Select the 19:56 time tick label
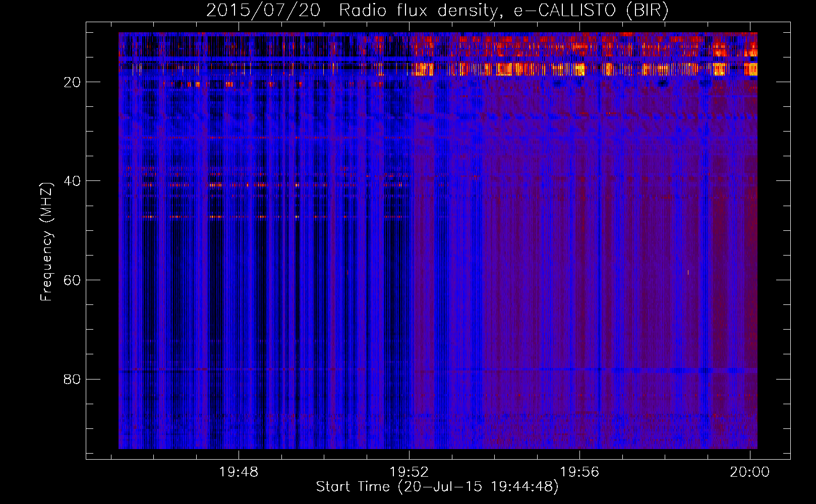 (x=579, y=472)
